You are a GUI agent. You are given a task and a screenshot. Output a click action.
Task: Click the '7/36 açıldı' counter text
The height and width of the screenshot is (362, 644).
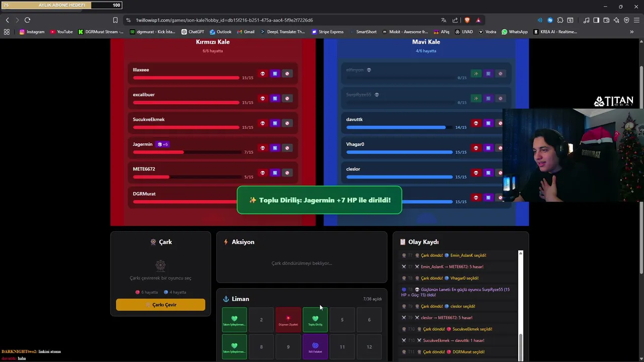point(372,299)
